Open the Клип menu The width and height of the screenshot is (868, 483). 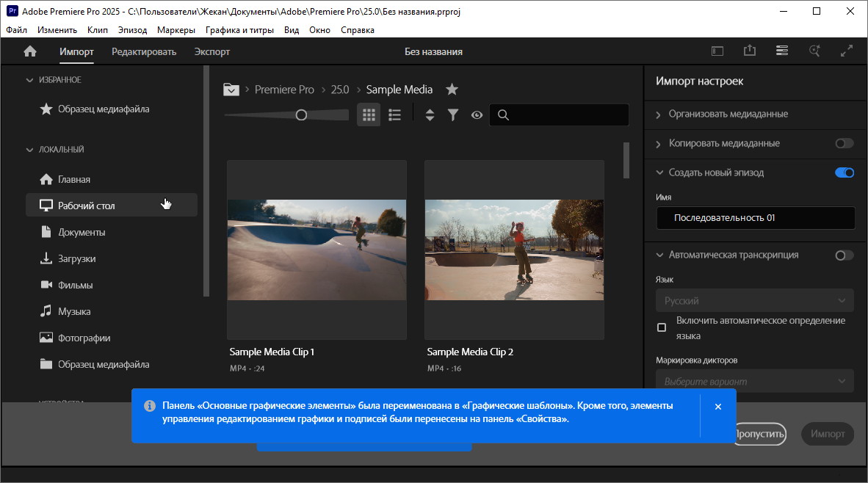(98, 30)
